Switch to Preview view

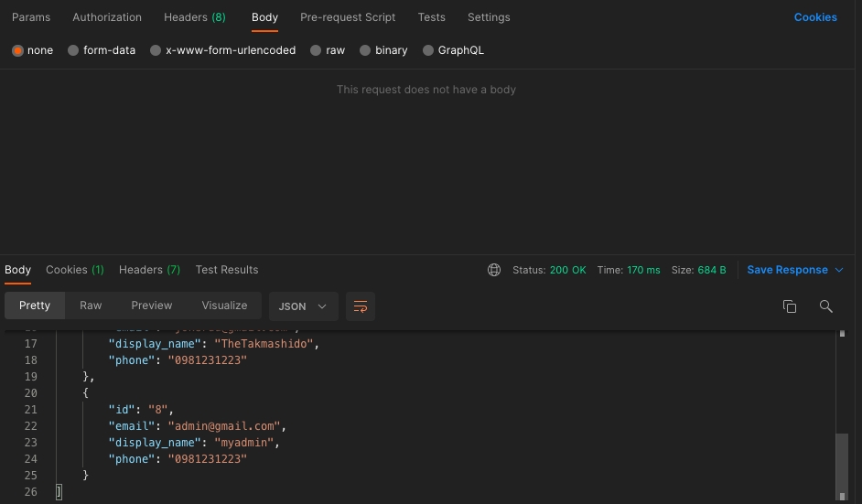point(152,306)
